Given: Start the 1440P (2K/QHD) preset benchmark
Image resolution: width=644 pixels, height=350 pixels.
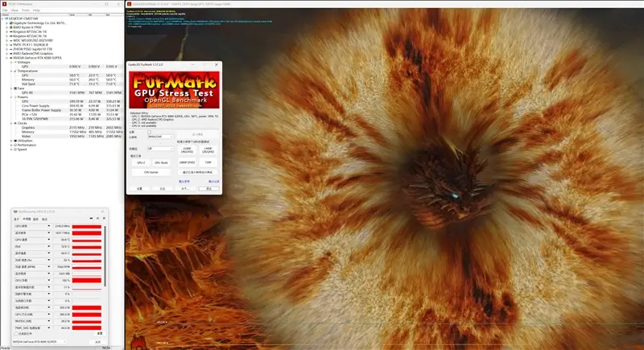Looking at the screenshot, I should tap(208, 150).
